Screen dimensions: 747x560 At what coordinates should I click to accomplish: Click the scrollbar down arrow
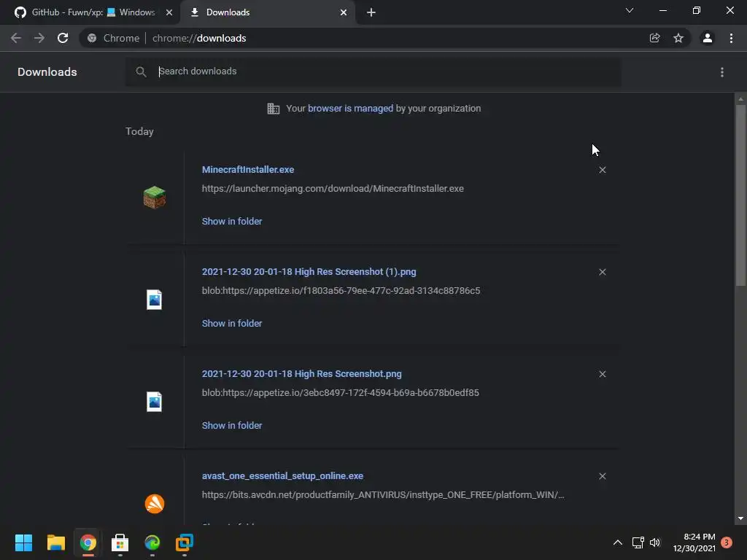tap(740, 518)
